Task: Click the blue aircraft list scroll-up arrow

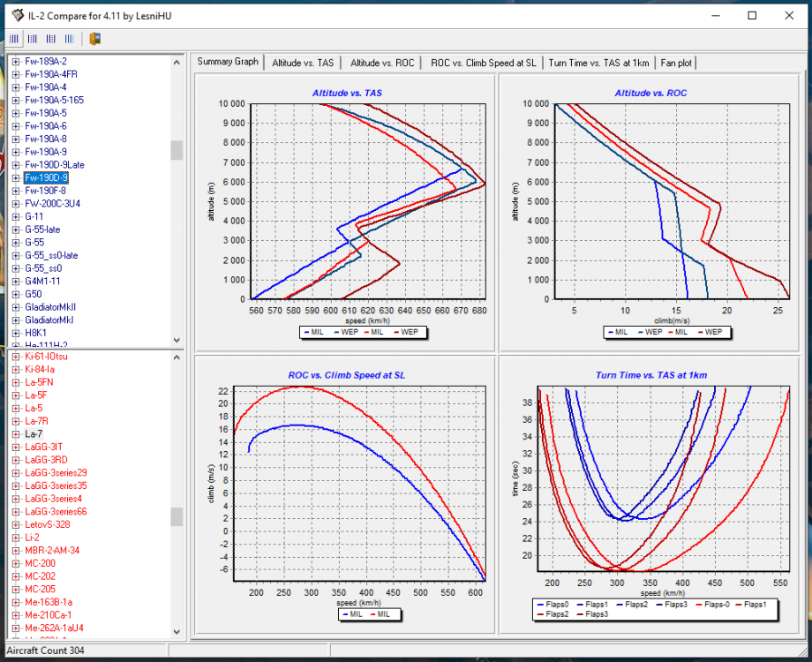Action: click(x=177, y=61)
